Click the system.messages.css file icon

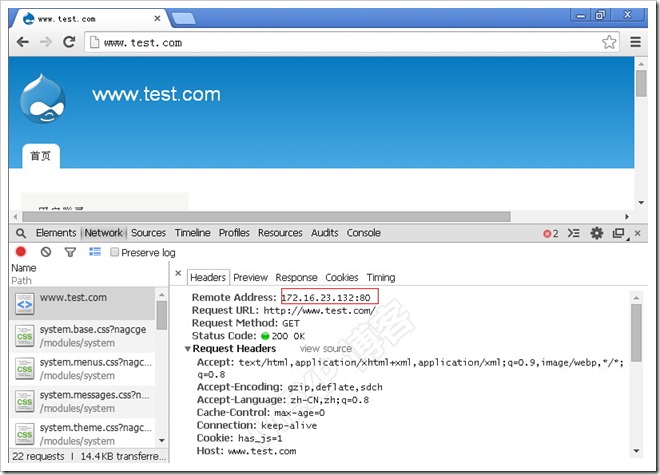(x=24, y=401)
